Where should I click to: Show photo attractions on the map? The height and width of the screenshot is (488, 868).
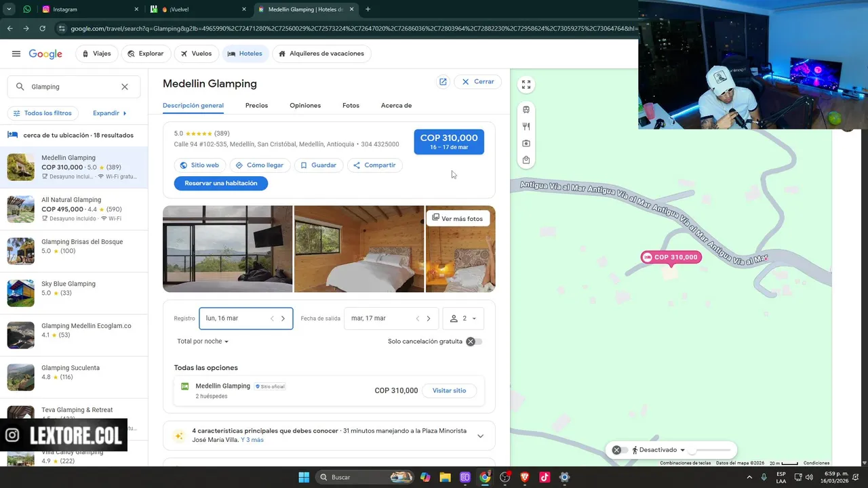[526, 143]
